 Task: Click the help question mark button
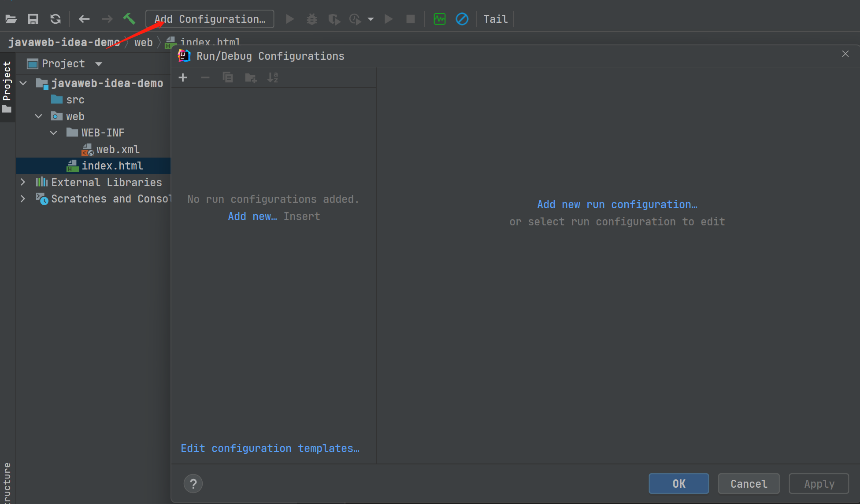[193, 484]
